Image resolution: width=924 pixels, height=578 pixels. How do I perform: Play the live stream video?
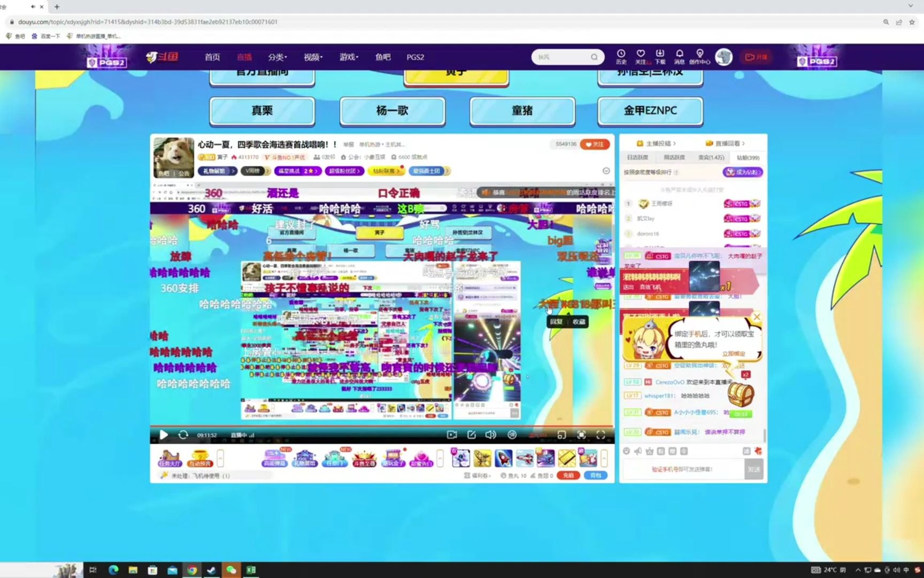(x=164, y=435)
